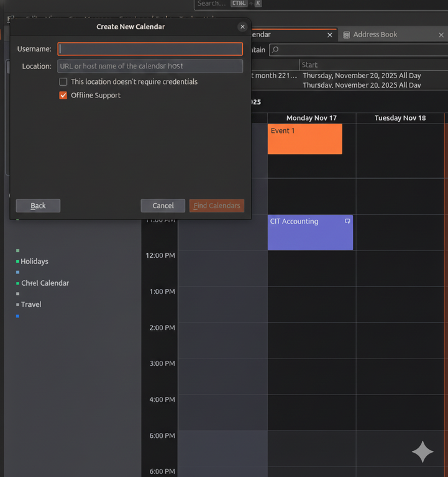Screen dimensions: 448x477
Task: Select the orange Event 1 entry
Action: click(304, 139)
